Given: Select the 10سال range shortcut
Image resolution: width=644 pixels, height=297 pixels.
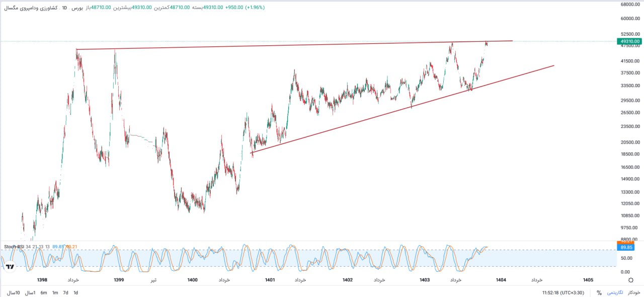Looking at the screenshot, I should 13,292.
